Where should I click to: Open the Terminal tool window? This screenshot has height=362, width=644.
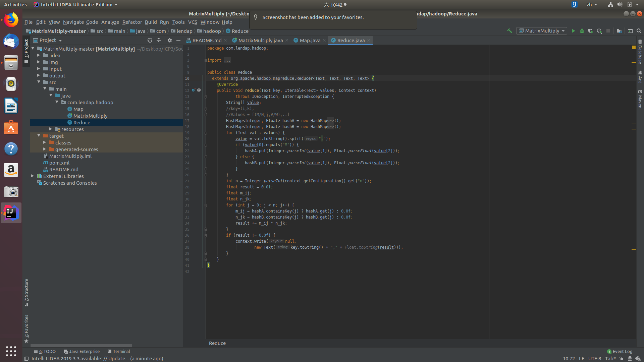click(119, 351)
